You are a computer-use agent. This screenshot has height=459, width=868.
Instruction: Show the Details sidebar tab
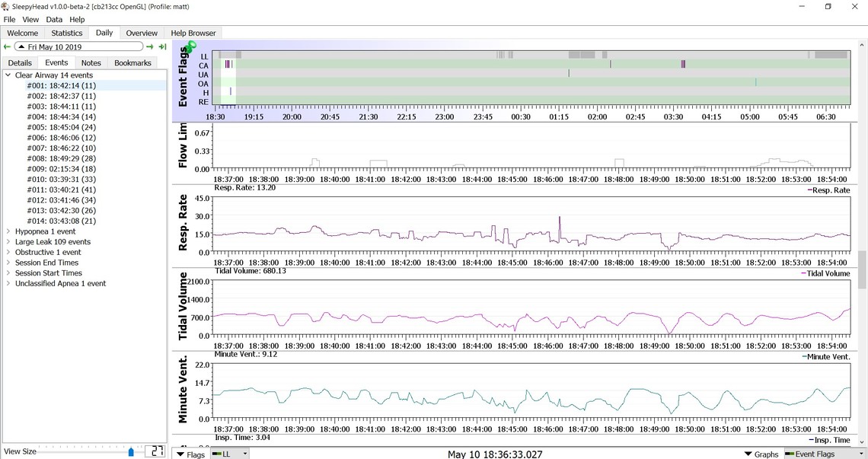click(x=20, y=63)
